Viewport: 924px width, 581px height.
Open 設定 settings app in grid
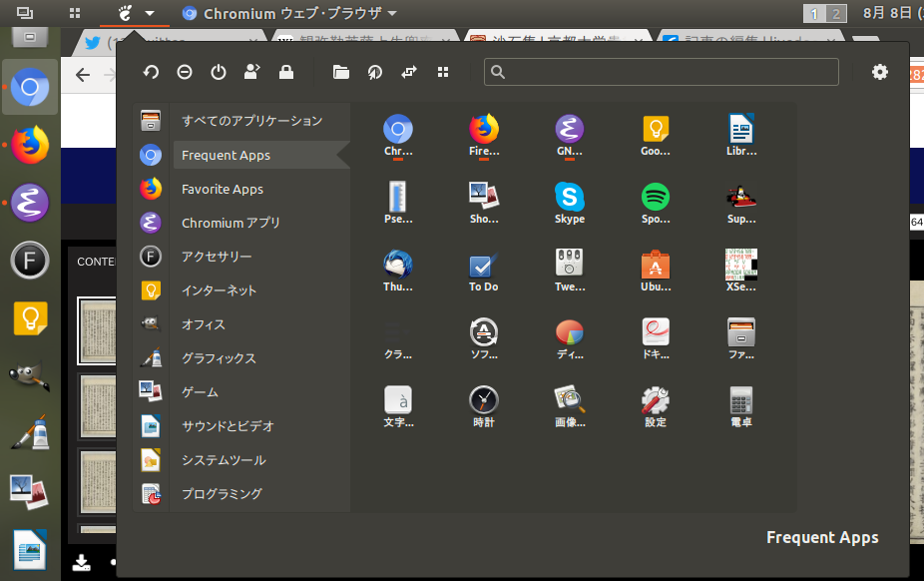click(656, 406)
